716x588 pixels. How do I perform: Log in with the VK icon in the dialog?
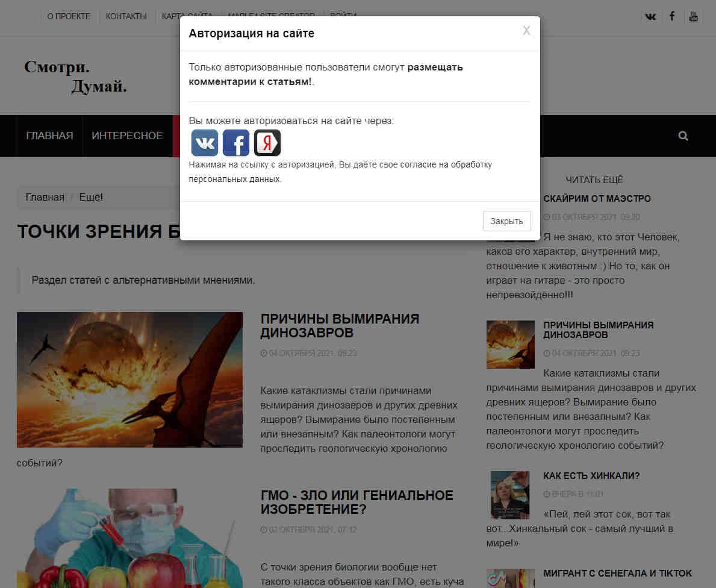coord(205,143)
